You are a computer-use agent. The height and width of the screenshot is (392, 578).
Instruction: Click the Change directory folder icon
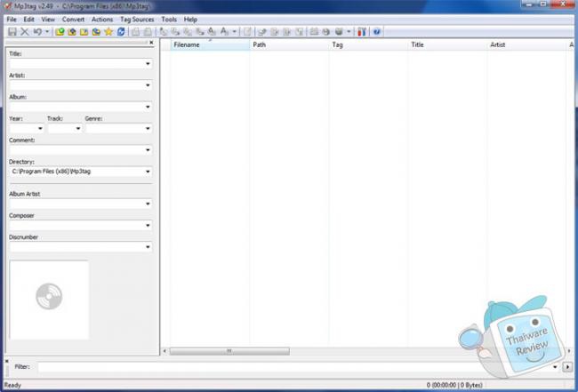pos(60,32)
